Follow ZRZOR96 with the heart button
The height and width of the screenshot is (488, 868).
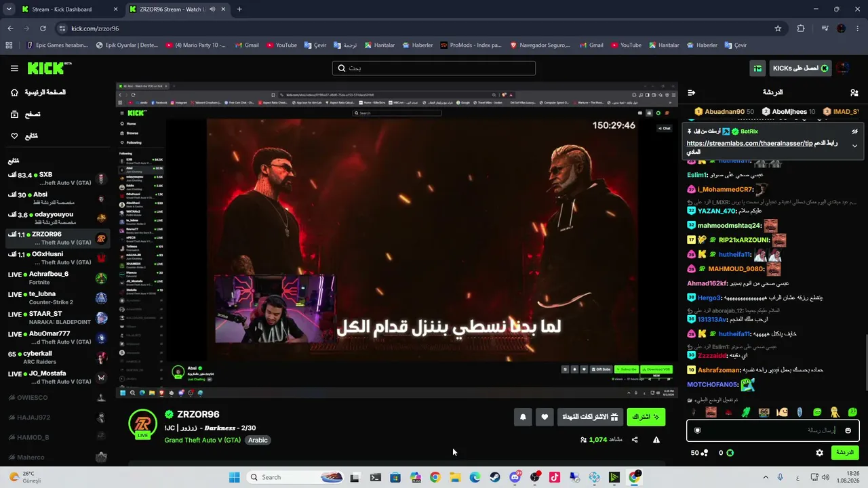[545, 418]
